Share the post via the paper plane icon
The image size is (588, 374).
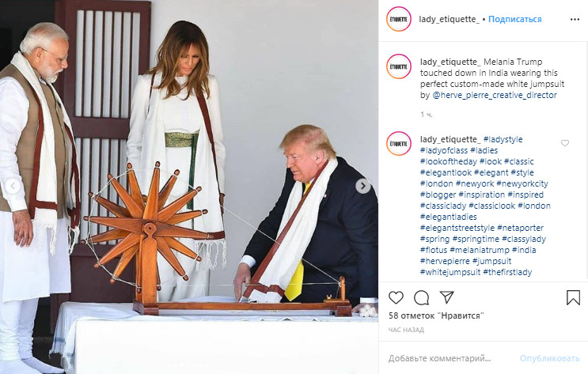(x=446, y=297)
